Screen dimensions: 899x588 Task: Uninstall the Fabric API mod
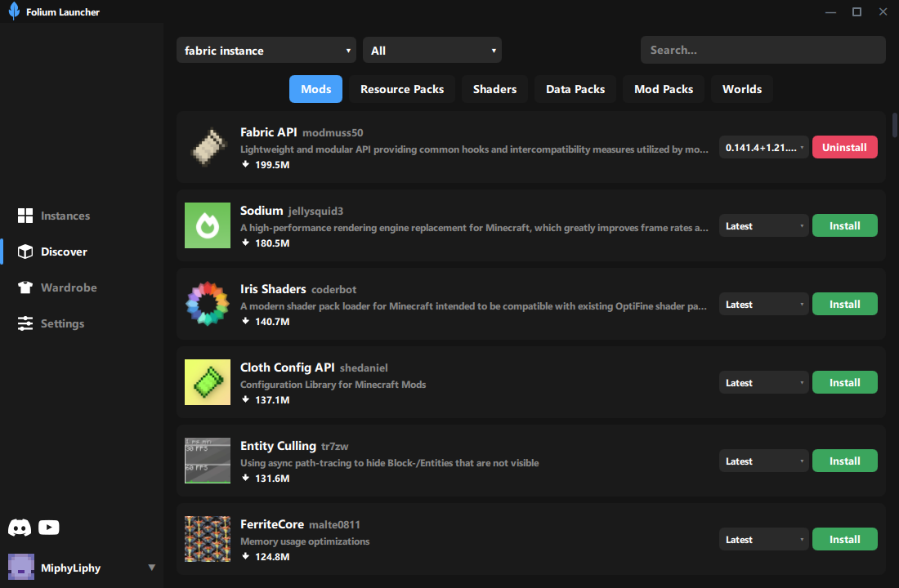pyautogui.click(x=844, y=147)
